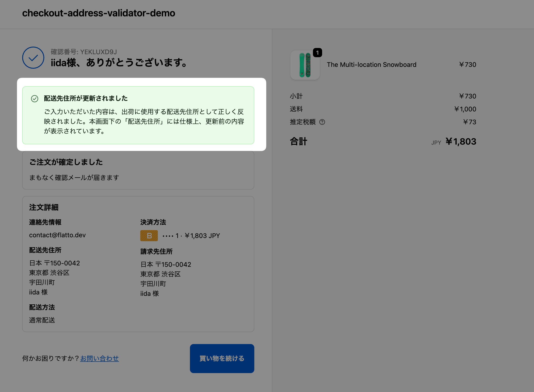
Task: Click the quantity badge on snowboard thumbnail
Action: (317, 53)
